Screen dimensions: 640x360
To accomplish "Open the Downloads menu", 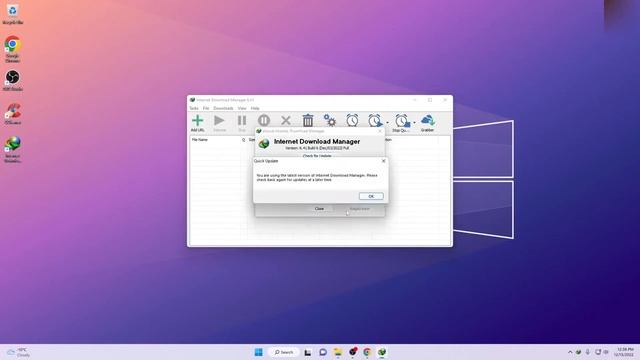I will point(223,108).
